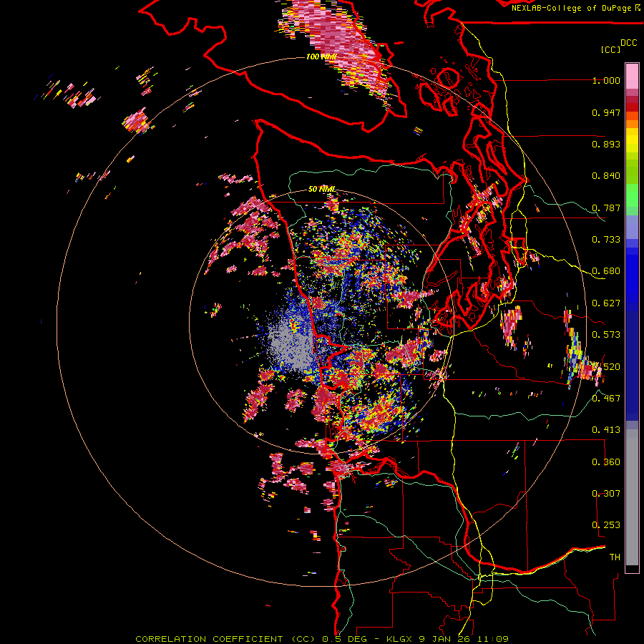The height and width of the screenshot is (644, 644).
Task: Click the 0.680 scale value
Action: [x=606, y=271]
